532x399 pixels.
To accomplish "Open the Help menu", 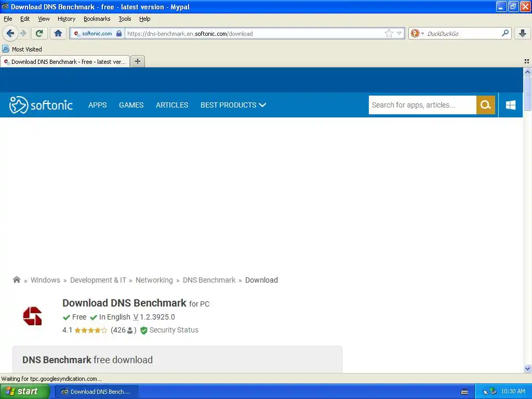I will pyautogui.click(x=144, y=19).
